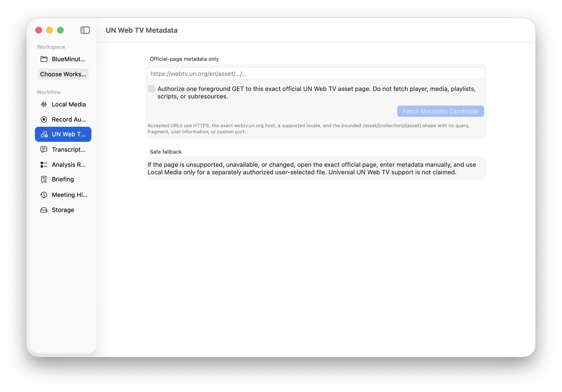Click the yellow minimize window button

pyautogui.click(x=50, y=30)
